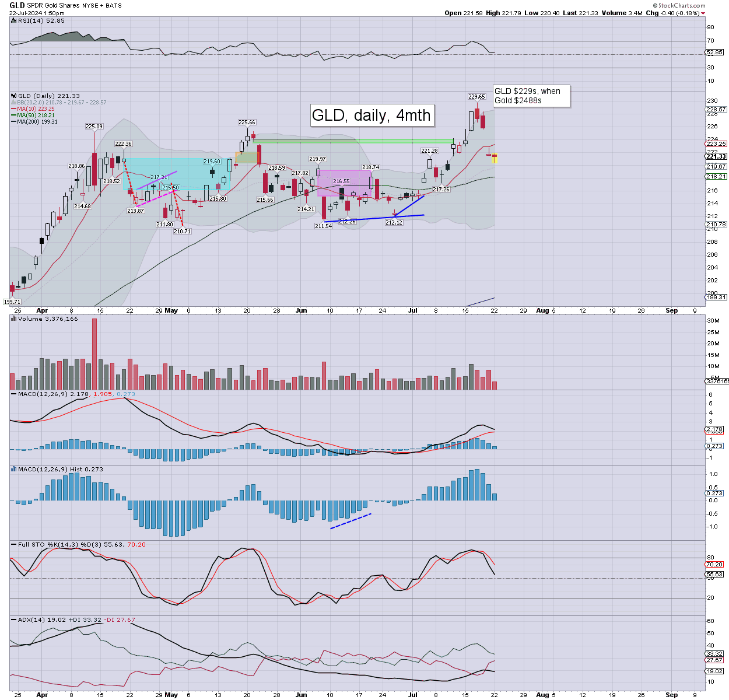Click the GLD ticker symbol title

click(17, 5)
